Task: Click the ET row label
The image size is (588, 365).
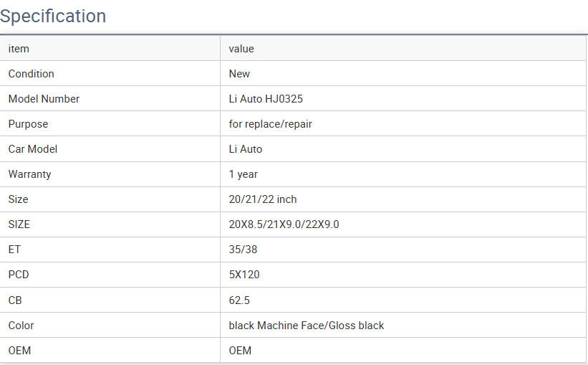Action: pyautogui.click(x=14, y=250)
